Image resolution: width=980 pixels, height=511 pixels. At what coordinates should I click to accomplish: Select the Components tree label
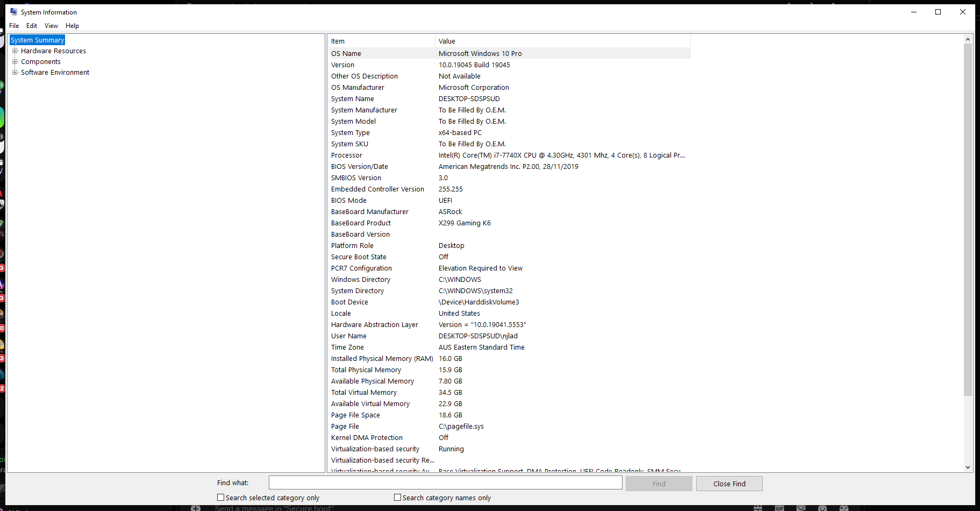(x=41, y=62)
